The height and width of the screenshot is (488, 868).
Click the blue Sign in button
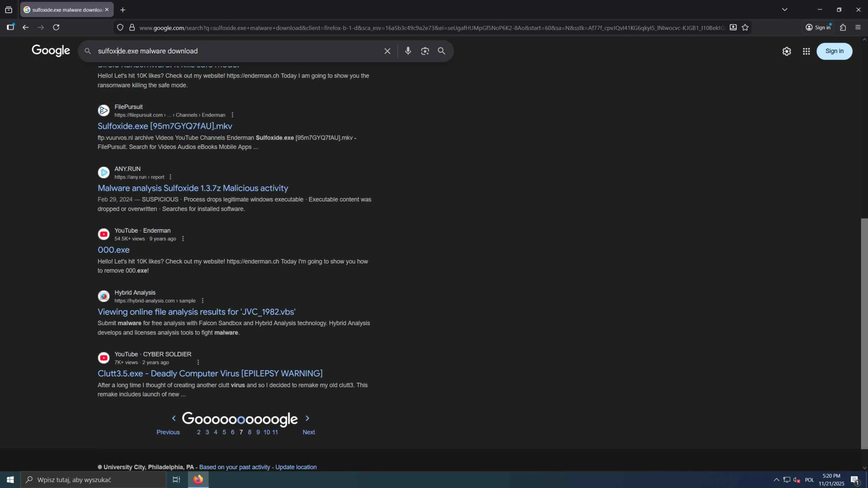tap(834, 51)
